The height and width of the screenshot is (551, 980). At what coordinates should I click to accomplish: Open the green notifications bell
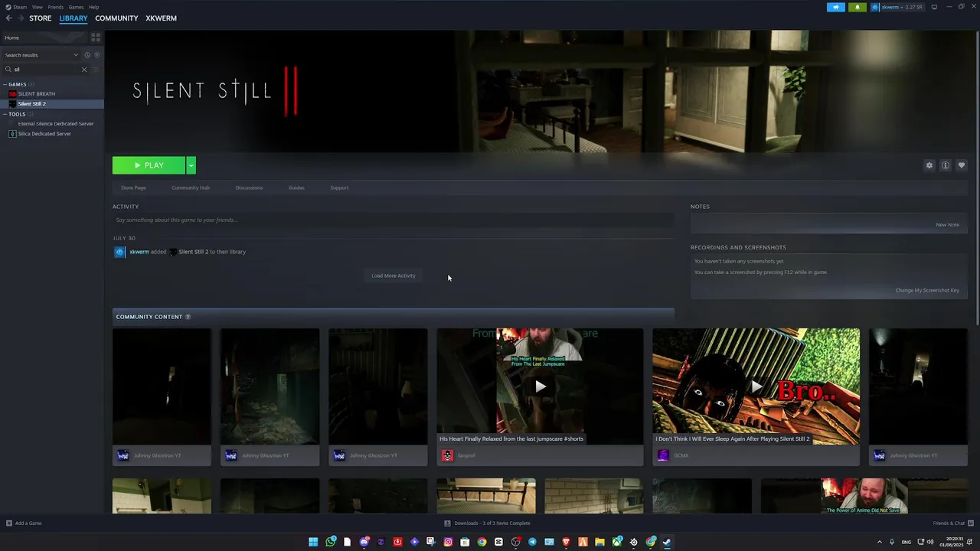click(857, 7)
